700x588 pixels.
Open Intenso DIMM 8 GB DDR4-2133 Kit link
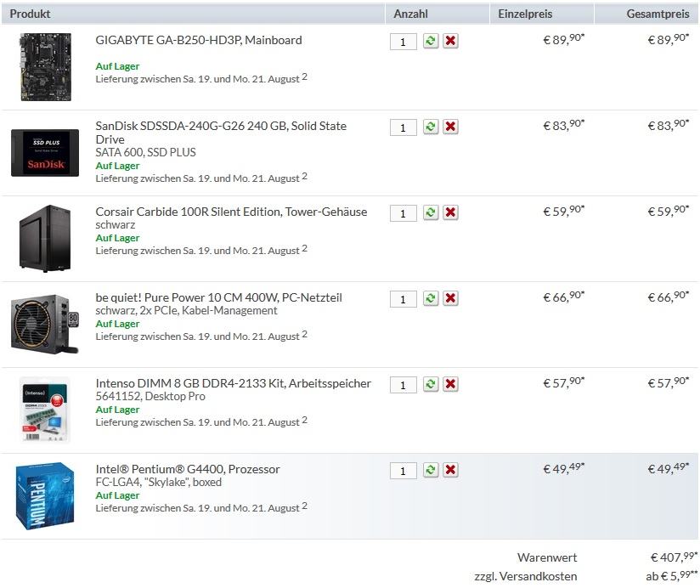(x=233, y=383)
